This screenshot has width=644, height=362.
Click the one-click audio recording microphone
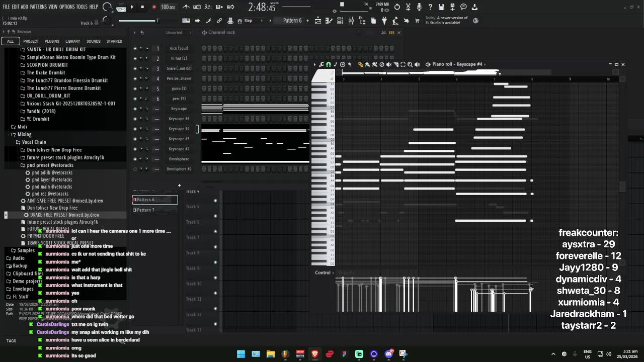[419, 7]
